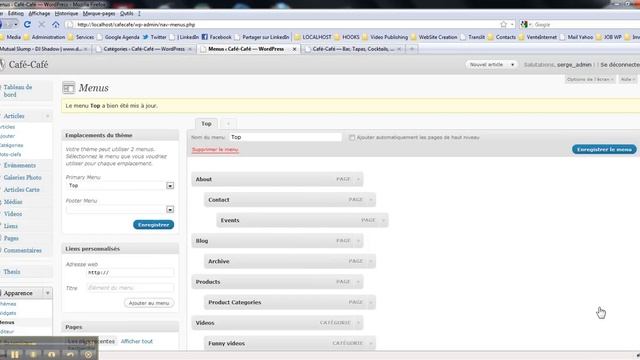640x360 pixels.
Task: Expand the Contact menu item settings
Action: tap(371, 200)
